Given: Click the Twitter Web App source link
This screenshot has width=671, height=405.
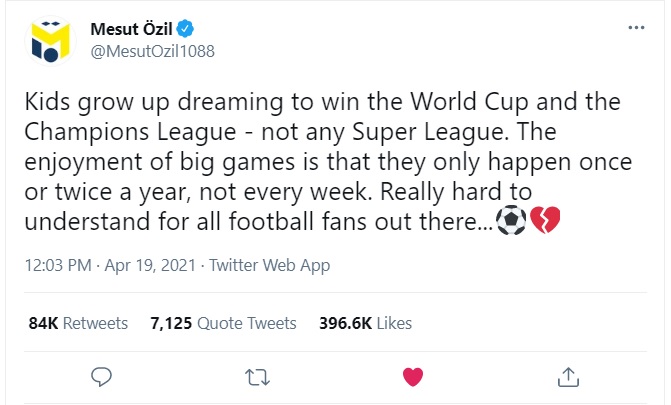Looking at the screenshot, I should click(270, 266).
